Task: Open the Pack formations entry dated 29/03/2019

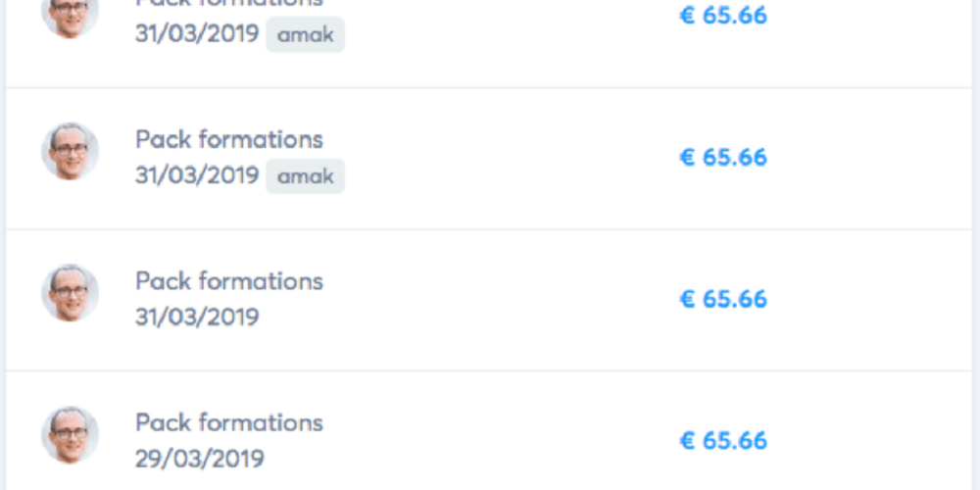Action: (x=228, y=423)
